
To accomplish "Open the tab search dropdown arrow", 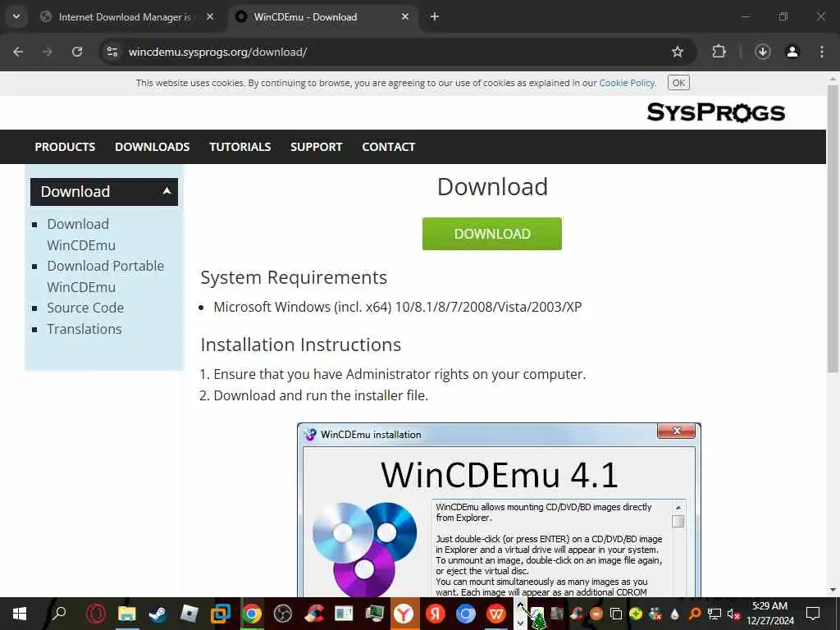I will point(16,16).
